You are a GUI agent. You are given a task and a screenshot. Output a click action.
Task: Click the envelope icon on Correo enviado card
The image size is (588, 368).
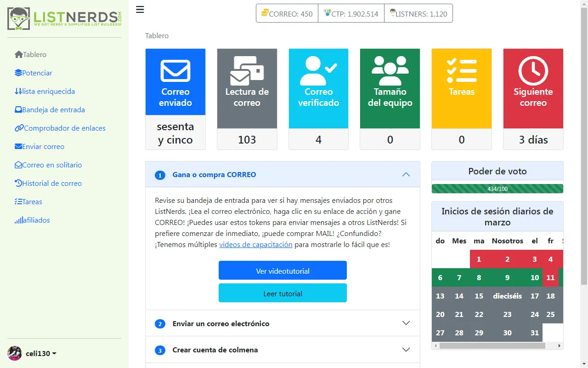[175, 71]
